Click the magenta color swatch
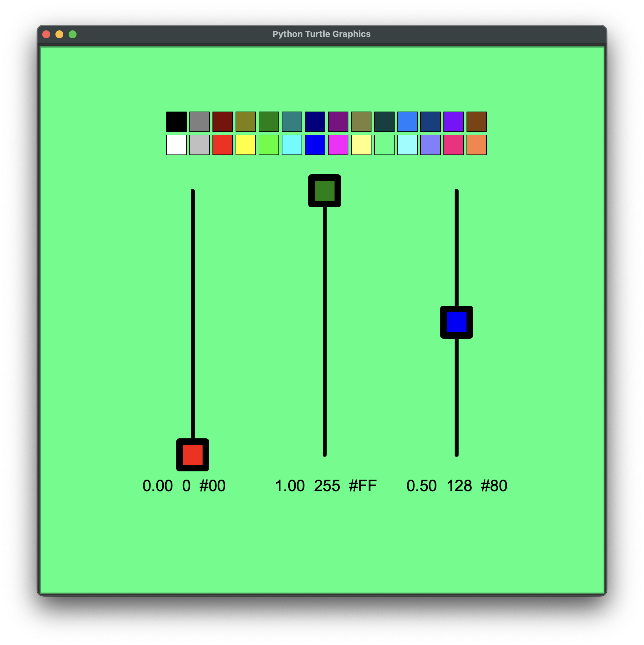Viewport: 644px width, 645px height. [x=338, y=145]
